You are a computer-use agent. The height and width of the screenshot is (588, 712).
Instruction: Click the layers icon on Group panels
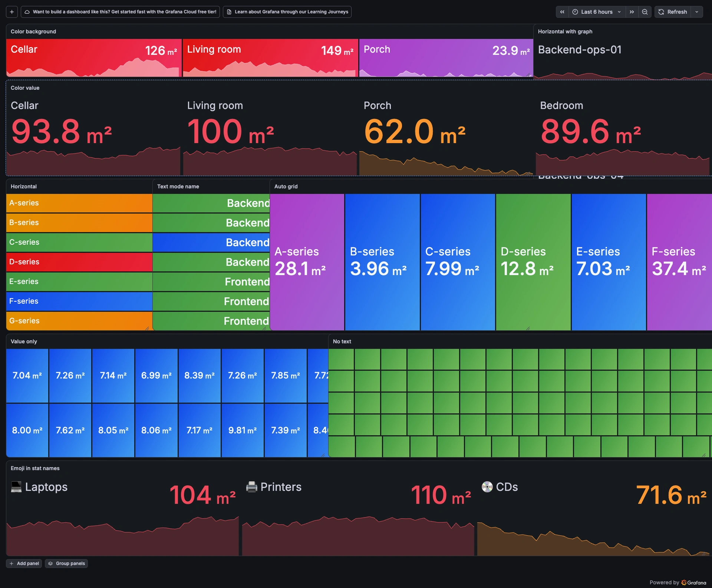point(50,564)
